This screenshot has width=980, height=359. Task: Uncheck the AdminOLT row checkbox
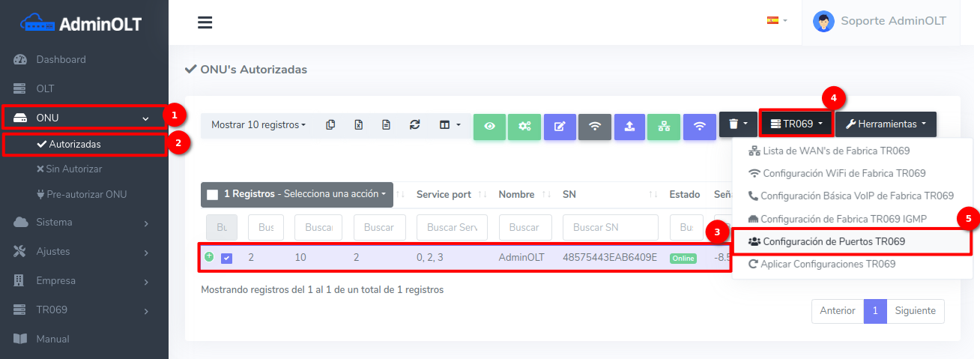tap(226, 258)
